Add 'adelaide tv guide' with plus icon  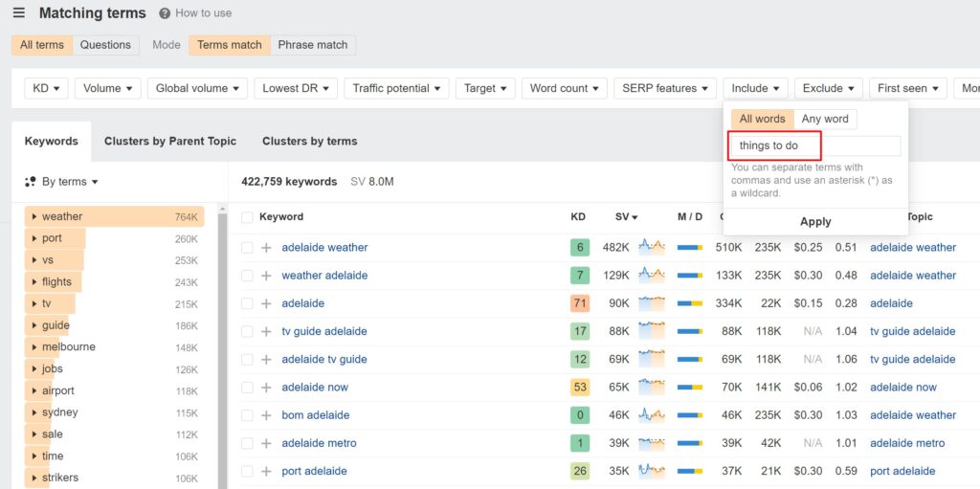(266, 360)
